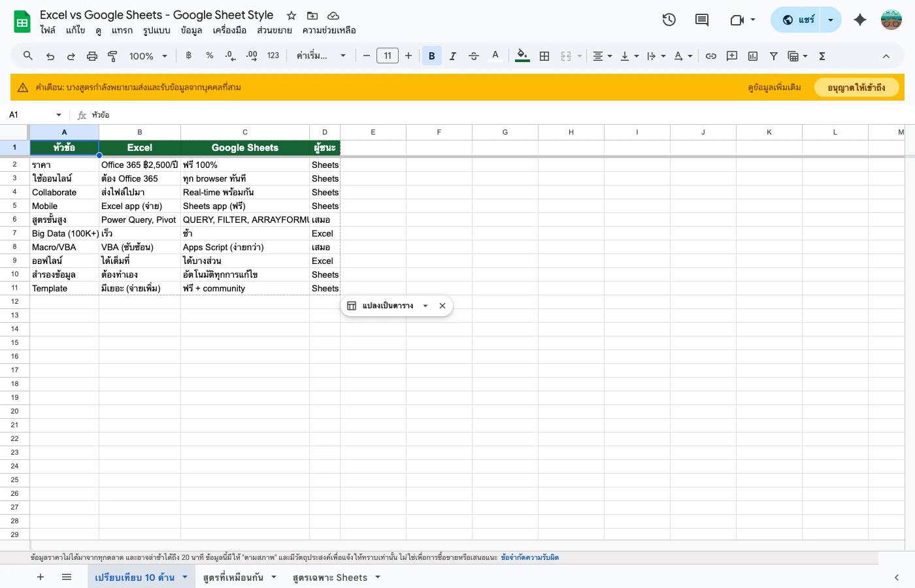Insert a chart using the toolbar icon
The height and width of the screenshot is (588, 915).
click(752, 56)
